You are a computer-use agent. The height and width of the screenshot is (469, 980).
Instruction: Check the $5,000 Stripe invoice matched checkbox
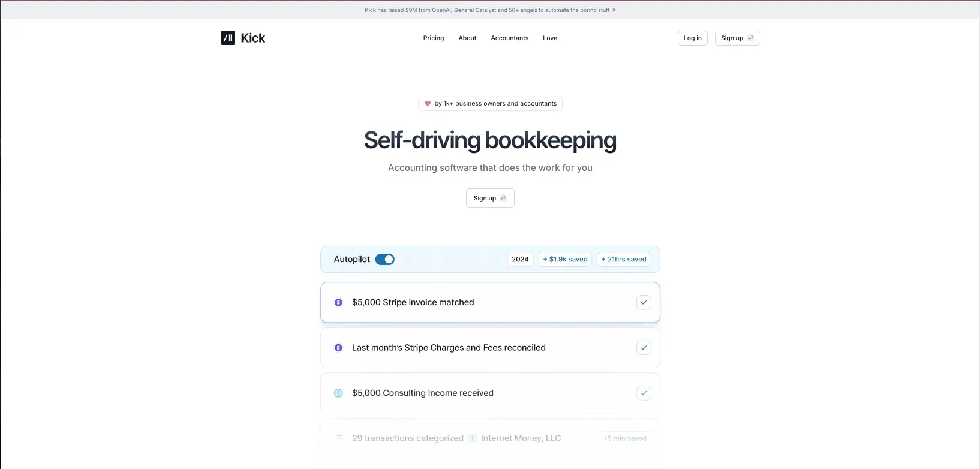tap(643, 303)
